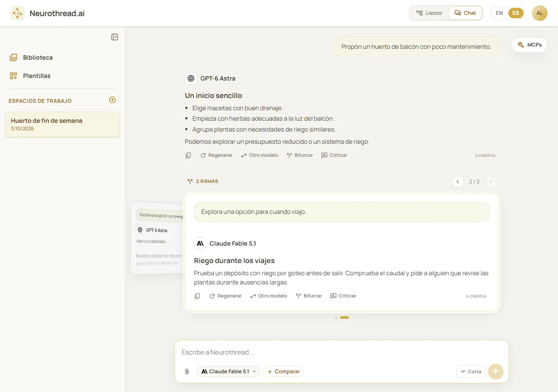
Task: Click the Claude Fable 5.1 model logo
Action: [x=200, y=243]
